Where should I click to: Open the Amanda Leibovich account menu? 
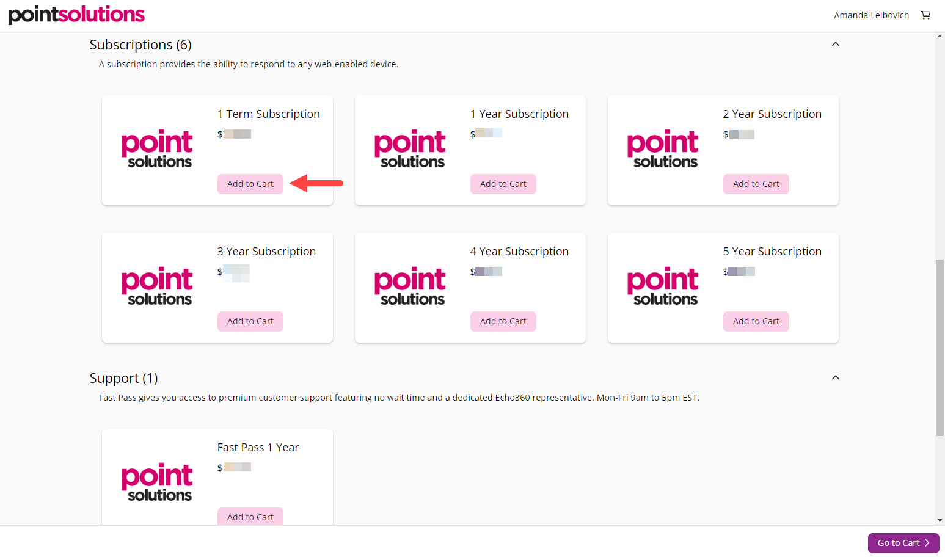872,15
